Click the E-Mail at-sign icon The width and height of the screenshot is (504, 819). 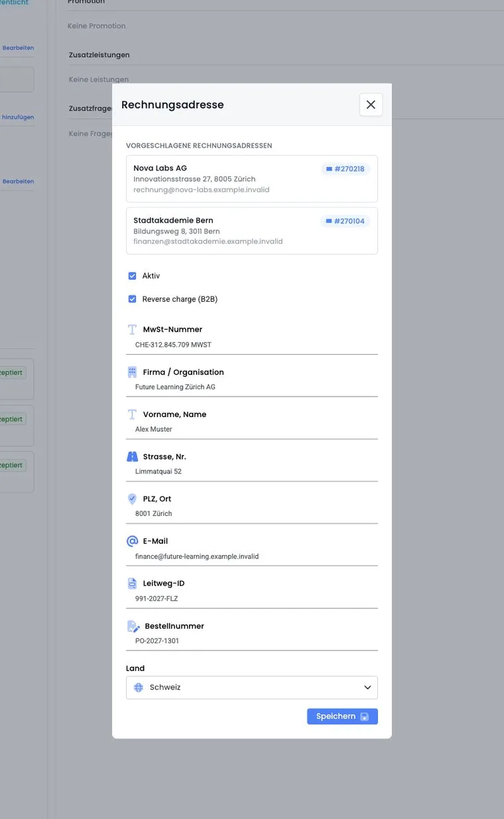pyautogui.click(x=132, y=541)
